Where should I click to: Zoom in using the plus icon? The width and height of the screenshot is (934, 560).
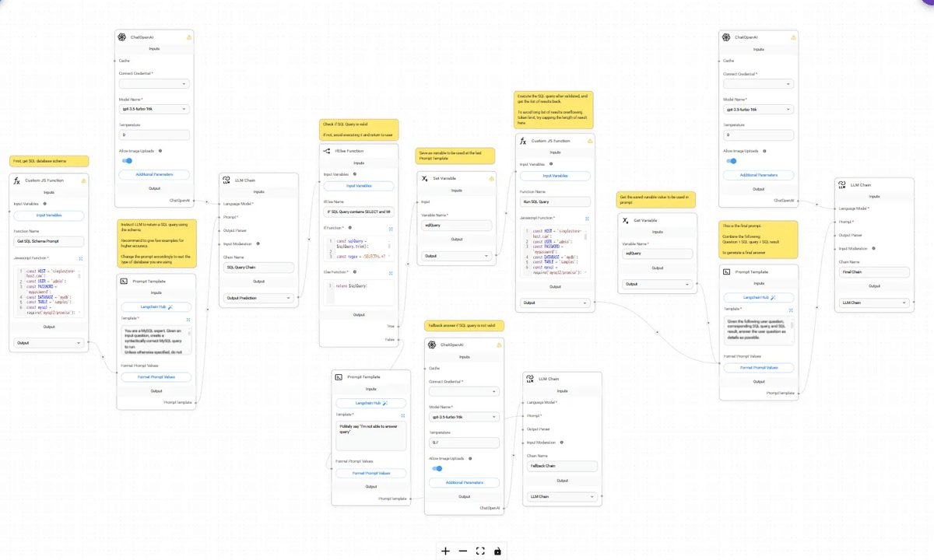[445, 551]
